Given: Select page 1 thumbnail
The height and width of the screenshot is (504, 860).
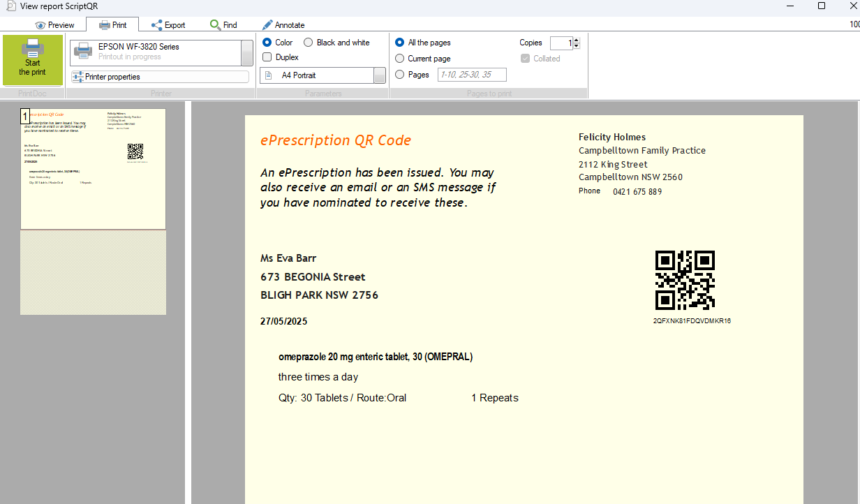Looking at the screenshot, I should tap(93, 169).
